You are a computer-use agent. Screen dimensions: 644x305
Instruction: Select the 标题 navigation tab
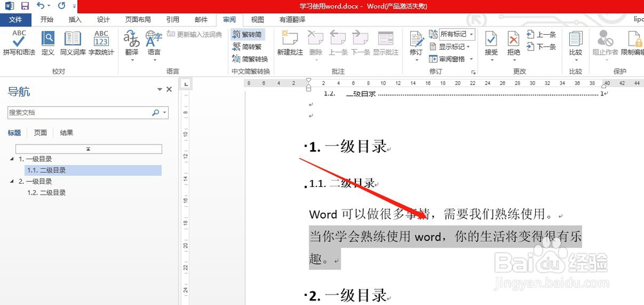(x=14, y=133)
